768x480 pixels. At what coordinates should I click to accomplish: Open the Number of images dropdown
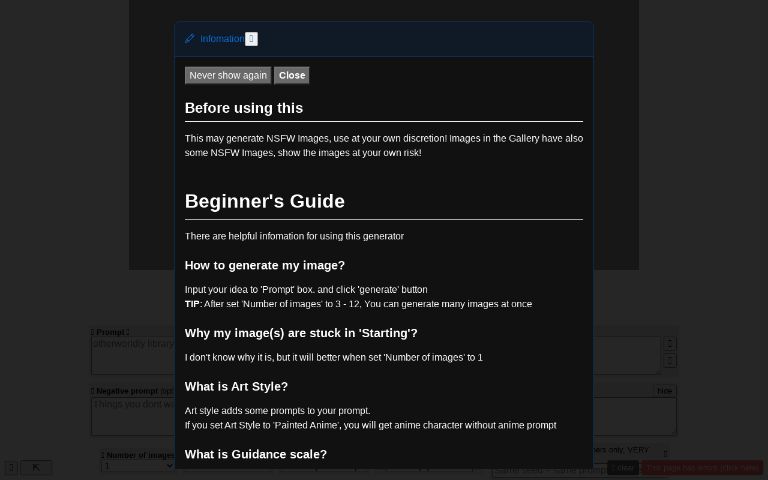coord(138,466)
